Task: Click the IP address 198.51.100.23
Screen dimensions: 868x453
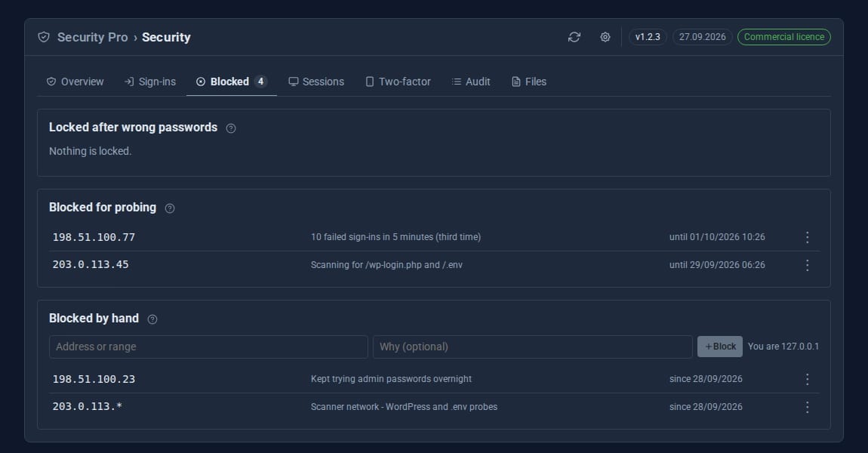Action: [94, 379]
